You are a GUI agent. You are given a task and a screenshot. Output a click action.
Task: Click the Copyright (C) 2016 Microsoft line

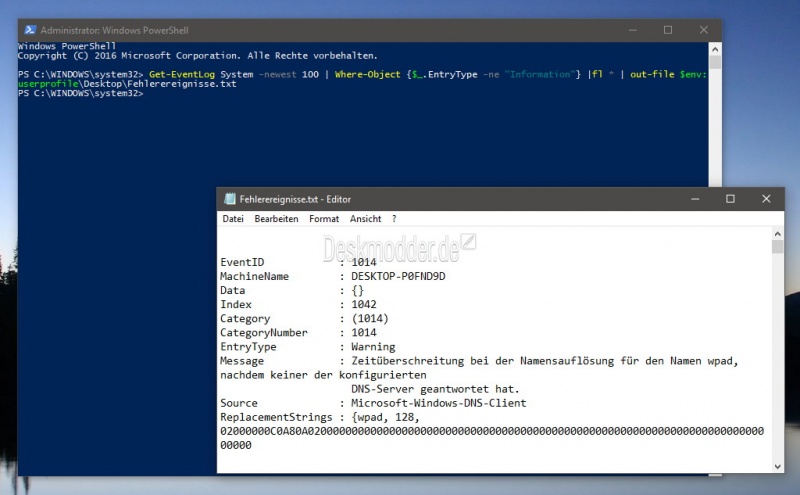(x=197, y=56)
